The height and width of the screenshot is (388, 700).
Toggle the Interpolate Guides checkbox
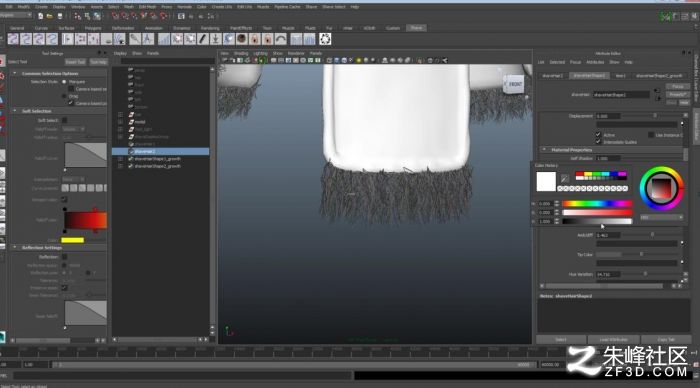pyautogui.click(x=598, y=142)
